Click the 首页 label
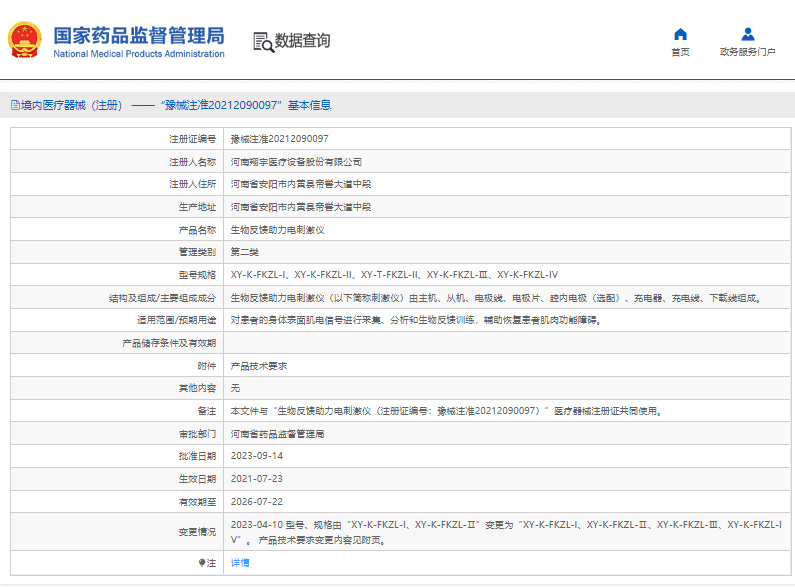This screenshot has height=587, width=795. pos(680,52)
